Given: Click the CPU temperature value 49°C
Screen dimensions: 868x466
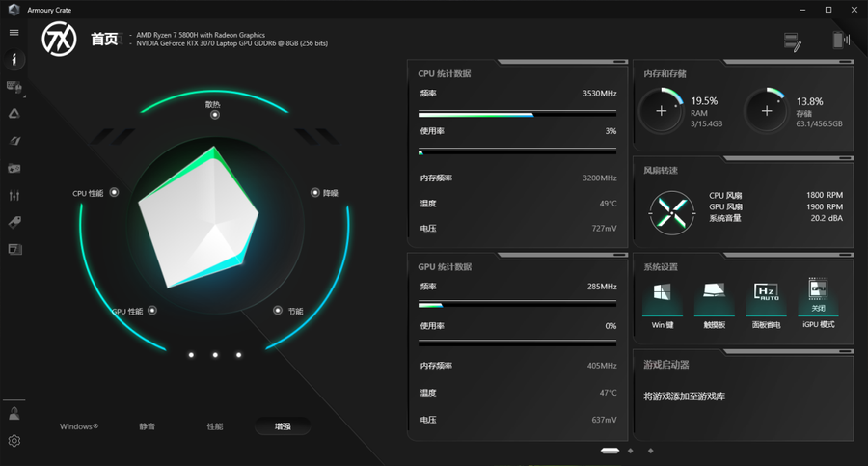Looking at the screenshot, I should [608, 204].
